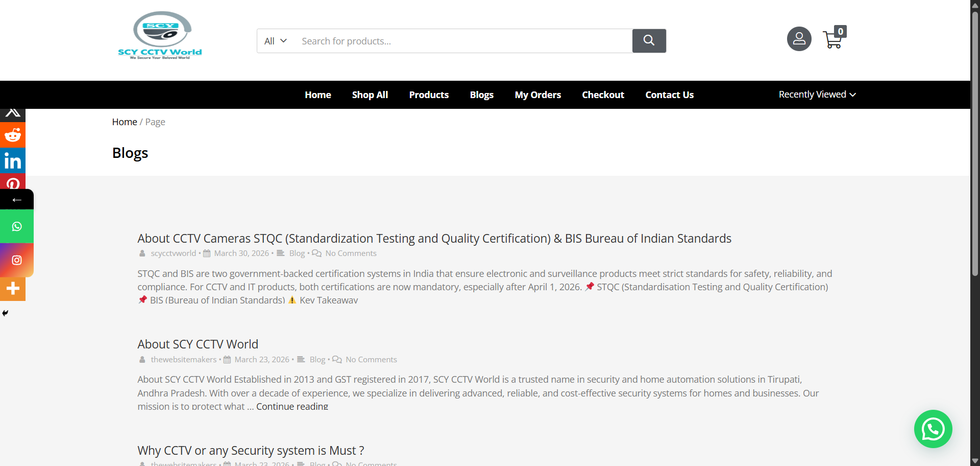Open the Shop All menu item

[x=370, y=95]
